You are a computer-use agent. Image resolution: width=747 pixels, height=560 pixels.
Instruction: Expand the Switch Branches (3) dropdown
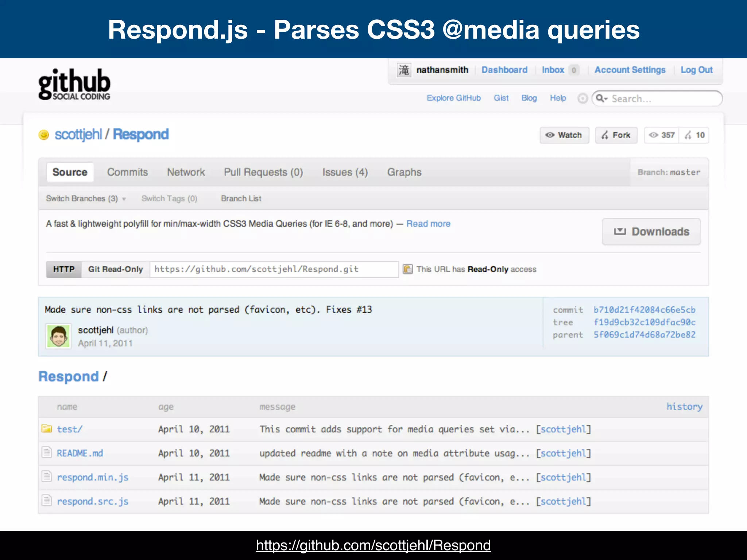[86, 199]
